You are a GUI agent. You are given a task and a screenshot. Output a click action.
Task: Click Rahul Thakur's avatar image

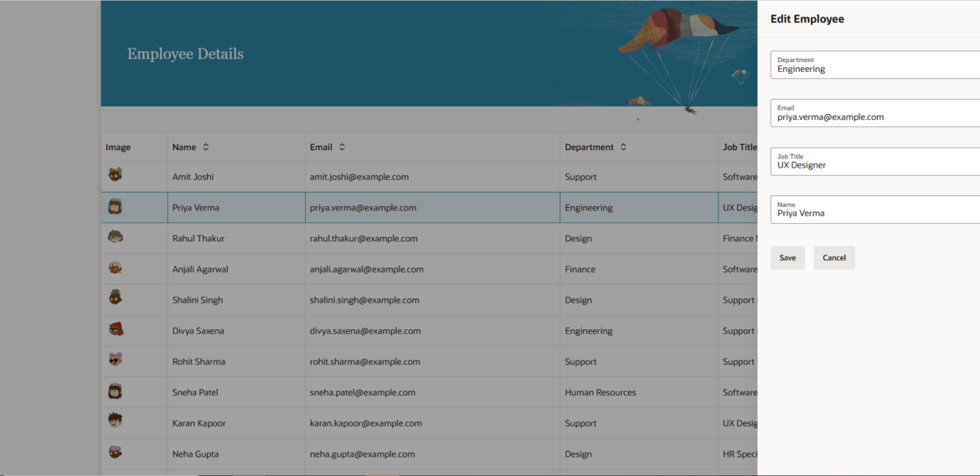coord(115,237)
